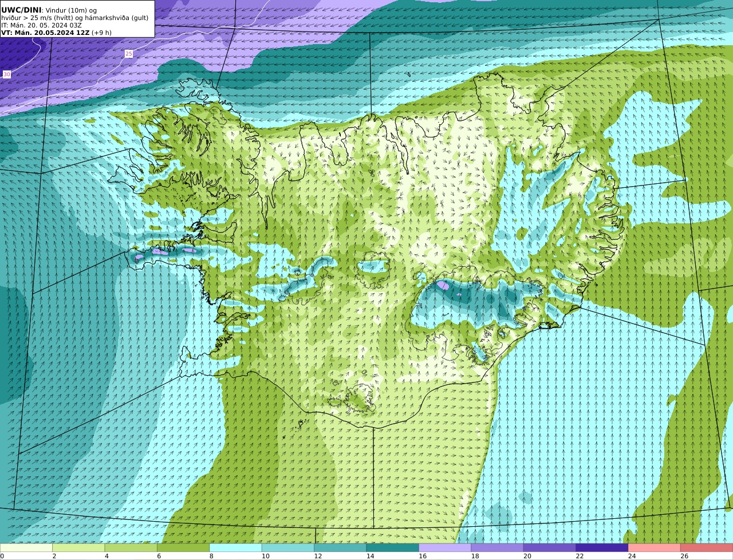Click the olive green 6–8 m/s legend swatch
The width and height of the screenshot is (733, 560).
[x=183, y=547]
